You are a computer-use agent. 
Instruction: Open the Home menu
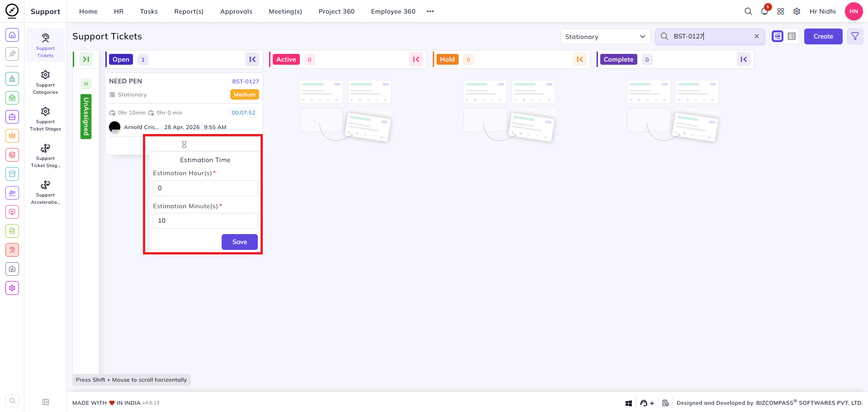tap(88, 11)
